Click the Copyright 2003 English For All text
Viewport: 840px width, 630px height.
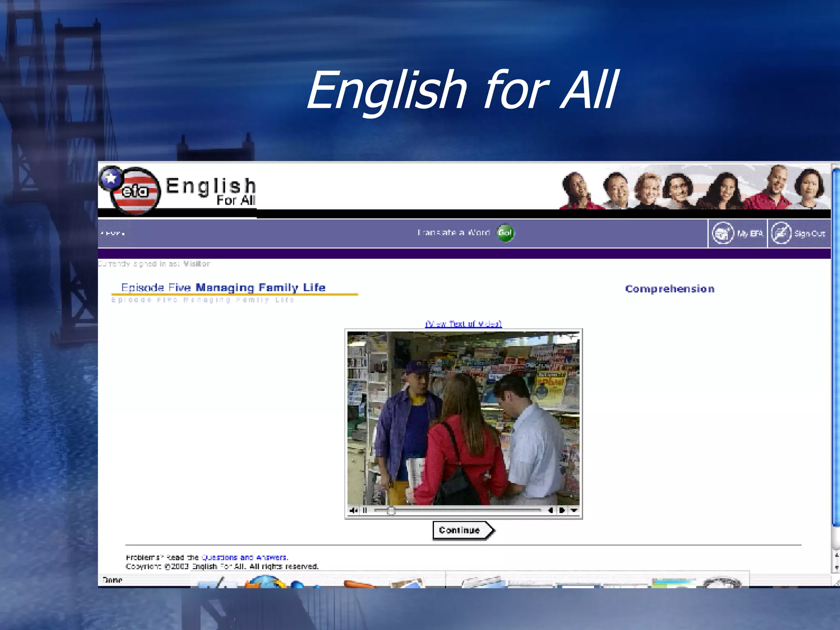tap(222, 566)
